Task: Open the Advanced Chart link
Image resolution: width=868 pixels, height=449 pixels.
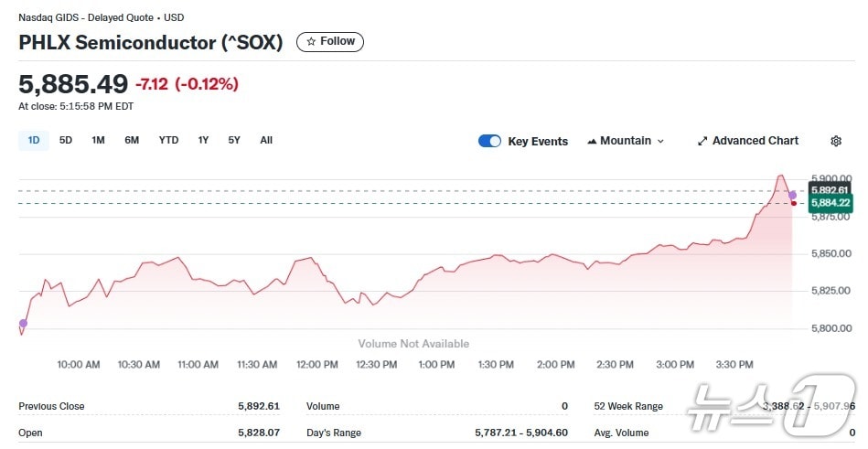Action: [x=755, y=141]
